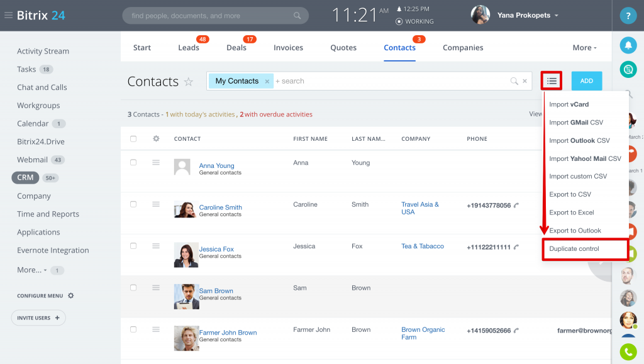The width and height of the screenshot is (644, 364).
Task: Open row action menu for Sam Brown
Action: [x=156, y=288]
